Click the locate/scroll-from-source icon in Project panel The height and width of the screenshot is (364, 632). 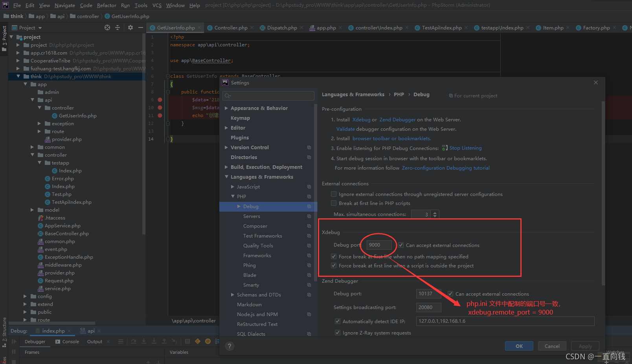[x=107, y=27]
